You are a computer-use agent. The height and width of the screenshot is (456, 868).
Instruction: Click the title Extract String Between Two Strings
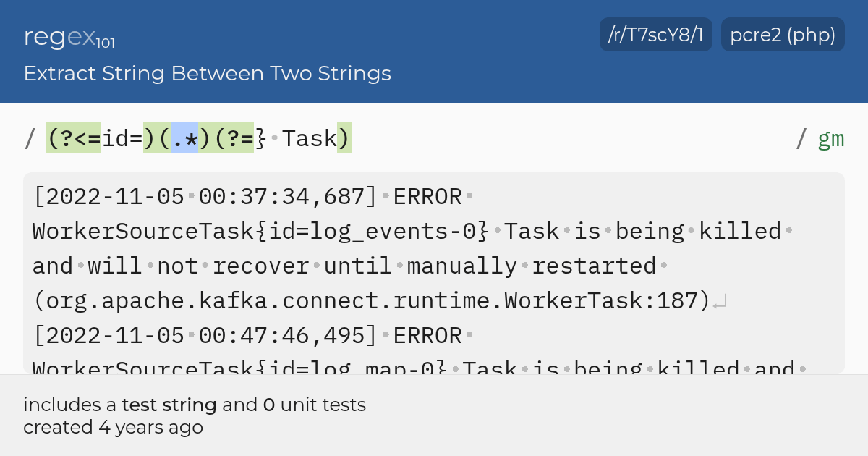click(x=207, y=73)
